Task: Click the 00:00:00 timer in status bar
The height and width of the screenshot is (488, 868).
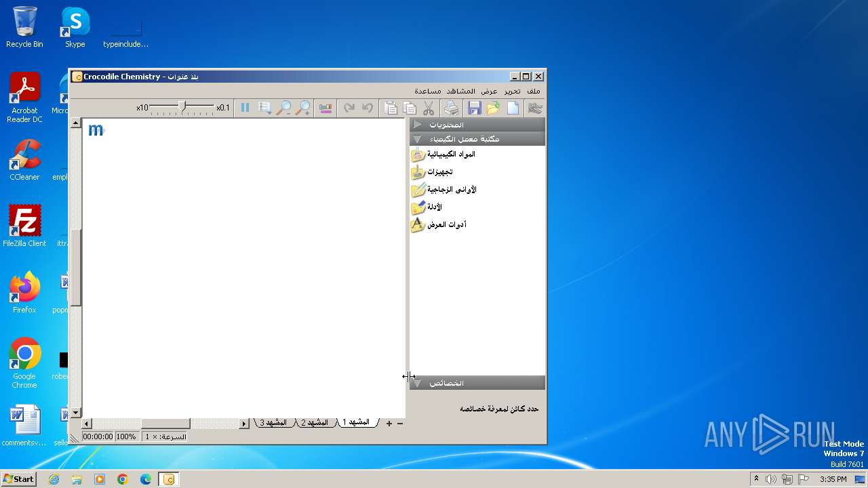Action: [98, 436]
